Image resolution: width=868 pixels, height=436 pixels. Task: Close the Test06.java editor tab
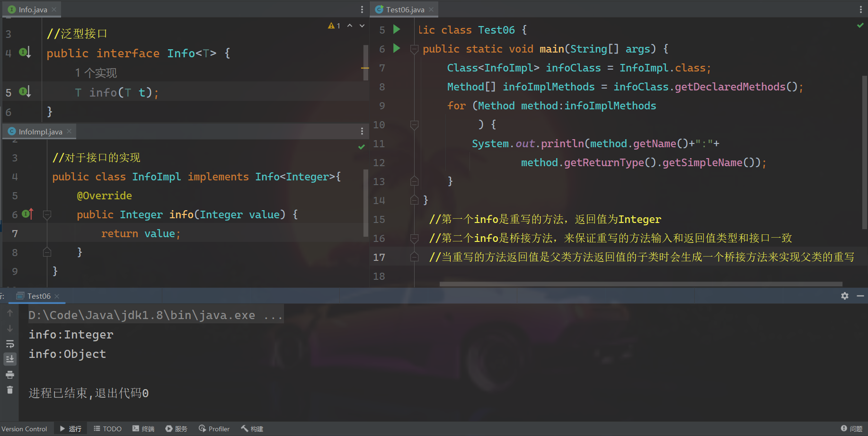431,9
